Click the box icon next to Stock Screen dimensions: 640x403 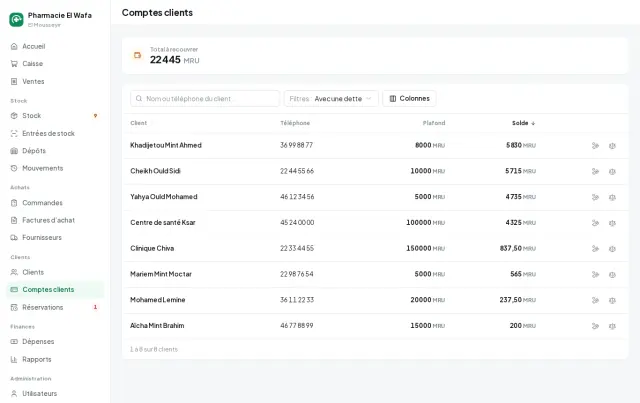coord(14,116)
